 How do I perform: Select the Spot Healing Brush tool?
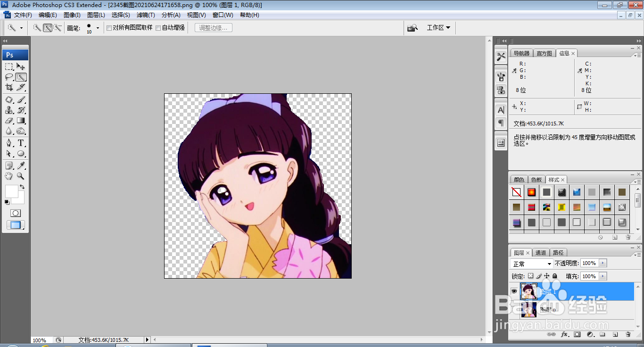tap(9, 100)
